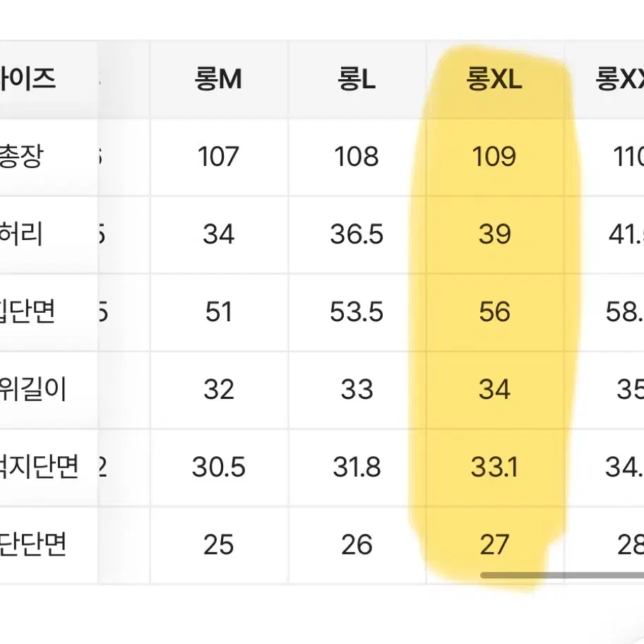Click the hem value 26 under 롱L
The image size is (644, 644).
(x=357, y=545)
